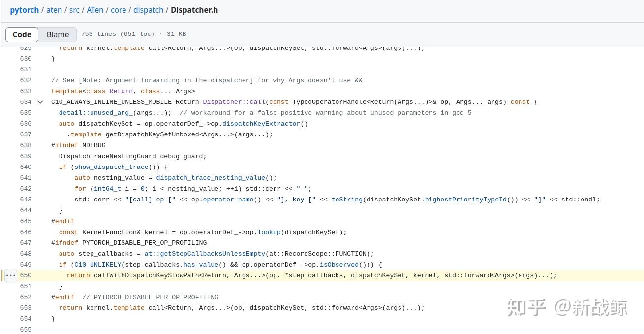
Task: Click the toString symbol reference
Action: 347,200
